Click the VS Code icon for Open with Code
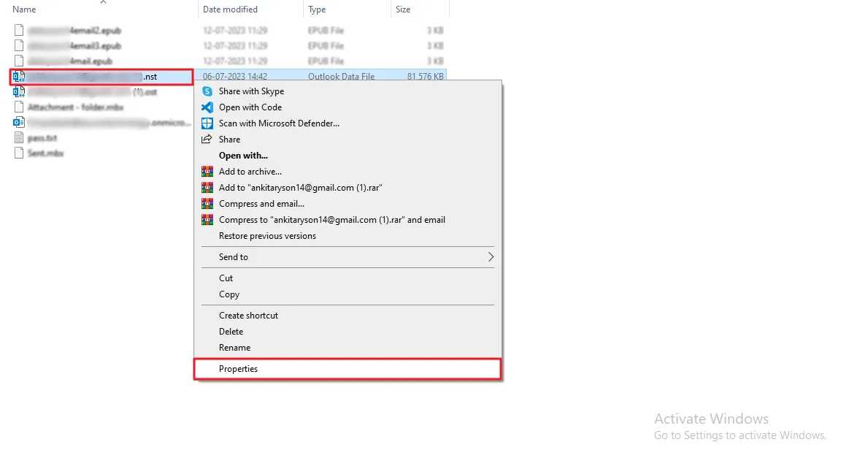 (207, 107)
